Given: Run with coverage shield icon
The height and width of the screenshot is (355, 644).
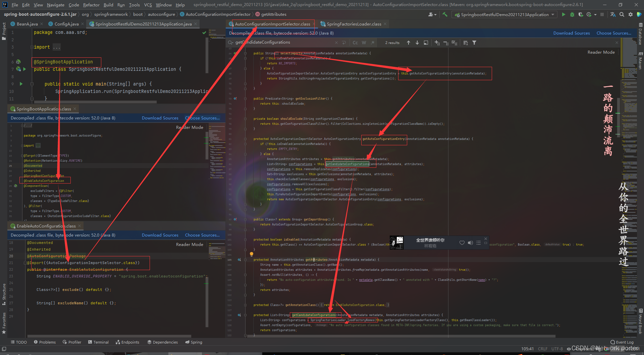Looking at the screenshot, I should tap(581, 14).
